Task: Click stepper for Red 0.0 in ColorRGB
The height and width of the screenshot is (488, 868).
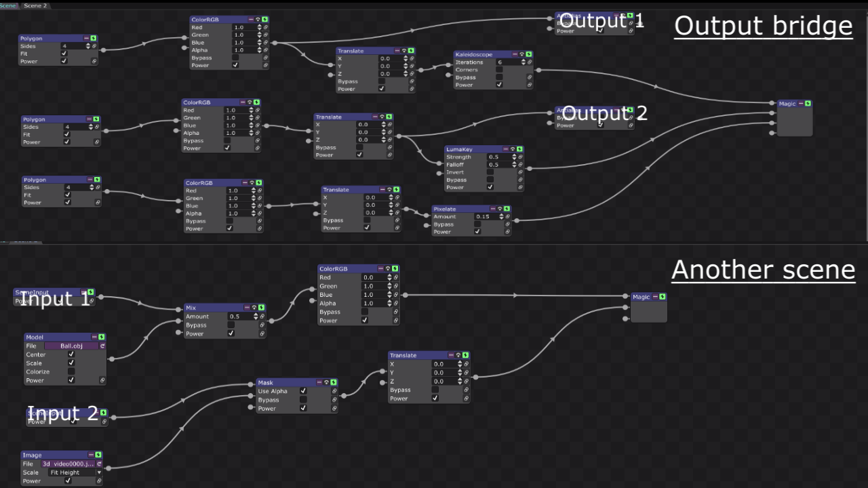Action: (x=389, y=278)
